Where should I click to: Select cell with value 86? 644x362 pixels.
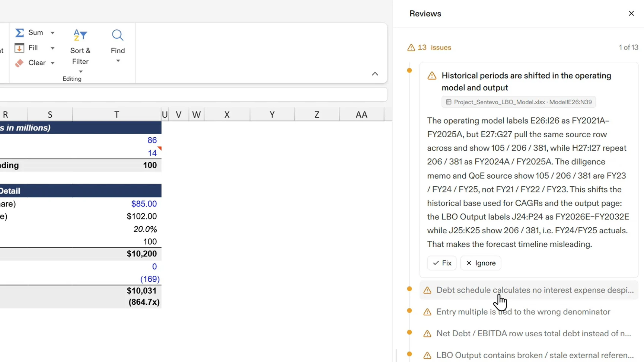point(117,140)
